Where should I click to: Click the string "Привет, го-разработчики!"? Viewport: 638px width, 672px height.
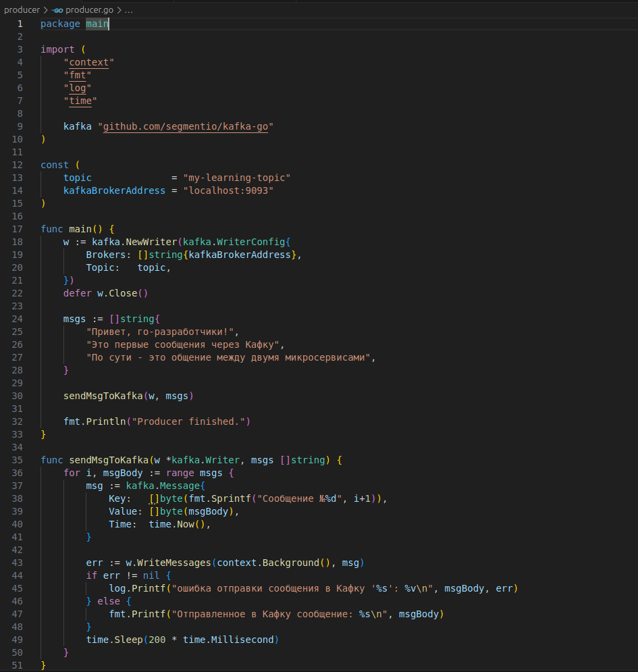pos(160,332)
